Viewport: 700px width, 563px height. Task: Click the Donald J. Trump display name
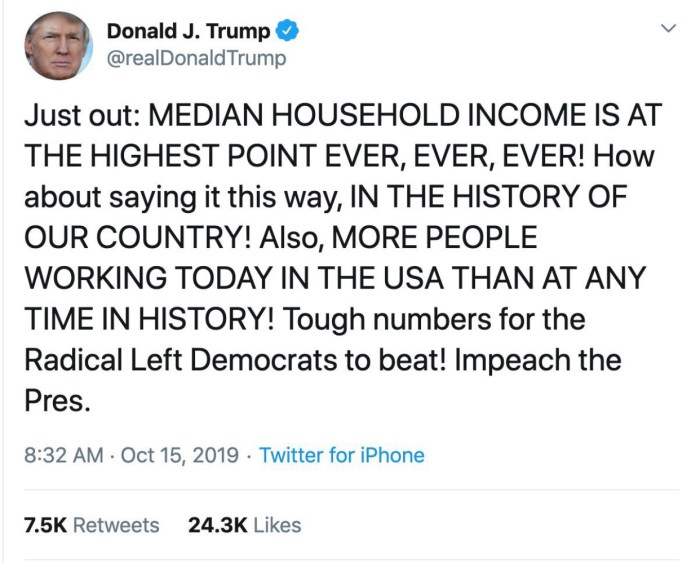[x=188, y=32]
